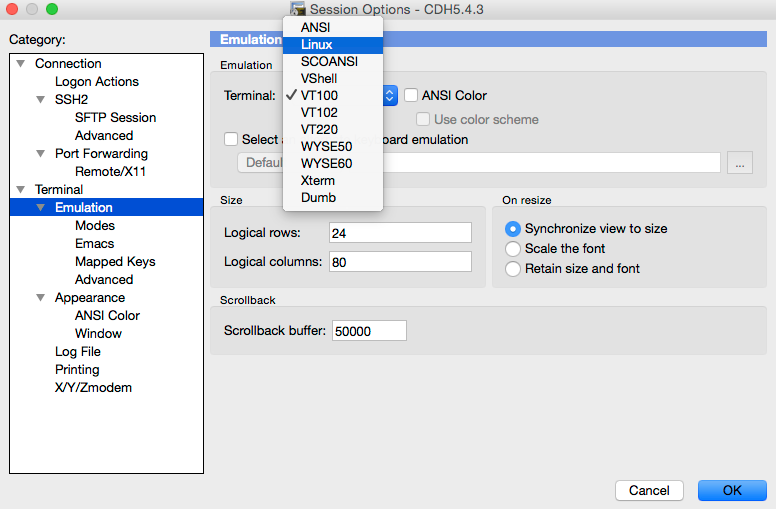Collapse the Port Forwarding triangle
Screen dimensions: 776x509
(x=41, y=153)
